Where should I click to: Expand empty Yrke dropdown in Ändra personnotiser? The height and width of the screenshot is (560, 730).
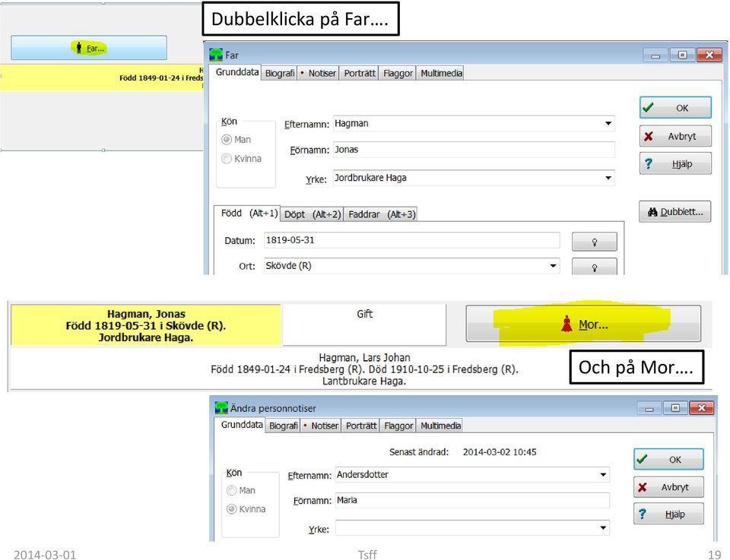pos(603,527)
